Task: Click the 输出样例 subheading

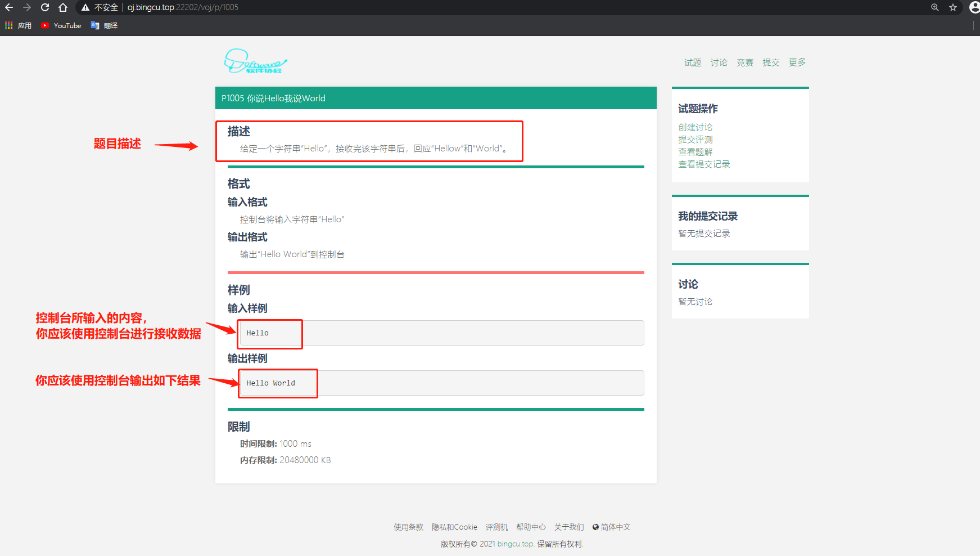Action: (247, 358)
